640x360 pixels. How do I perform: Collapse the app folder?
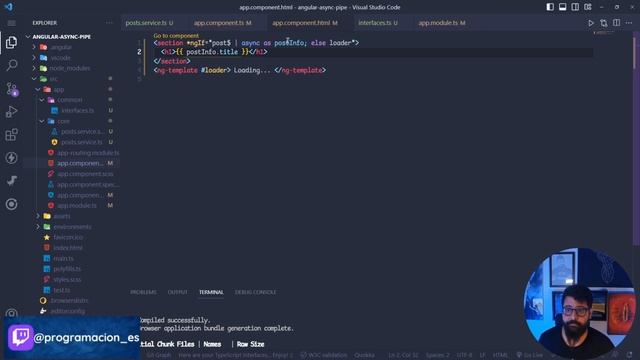pos(38,89)
